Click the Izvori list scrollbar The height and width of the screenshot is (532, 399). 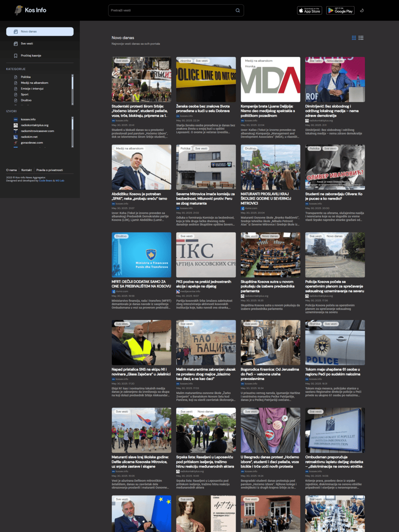tap(72, 132)
